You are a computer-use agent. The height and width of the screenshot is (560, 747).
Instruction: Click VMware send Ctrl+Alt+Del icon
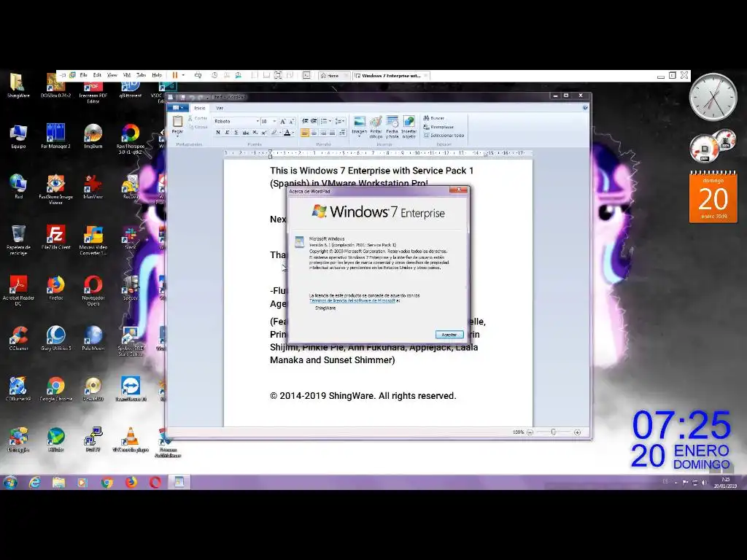[x=198, y=75]
